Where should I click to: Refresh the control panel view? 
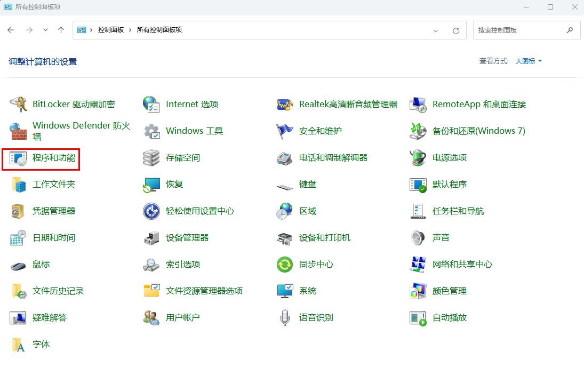[456, 30]
